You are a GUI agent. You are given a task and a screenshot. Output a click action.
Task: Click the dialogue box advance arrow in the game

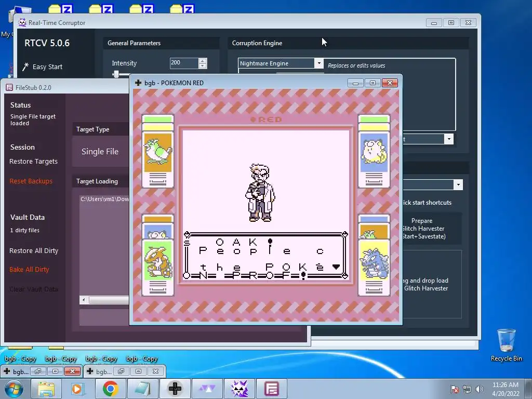(336, 267)
